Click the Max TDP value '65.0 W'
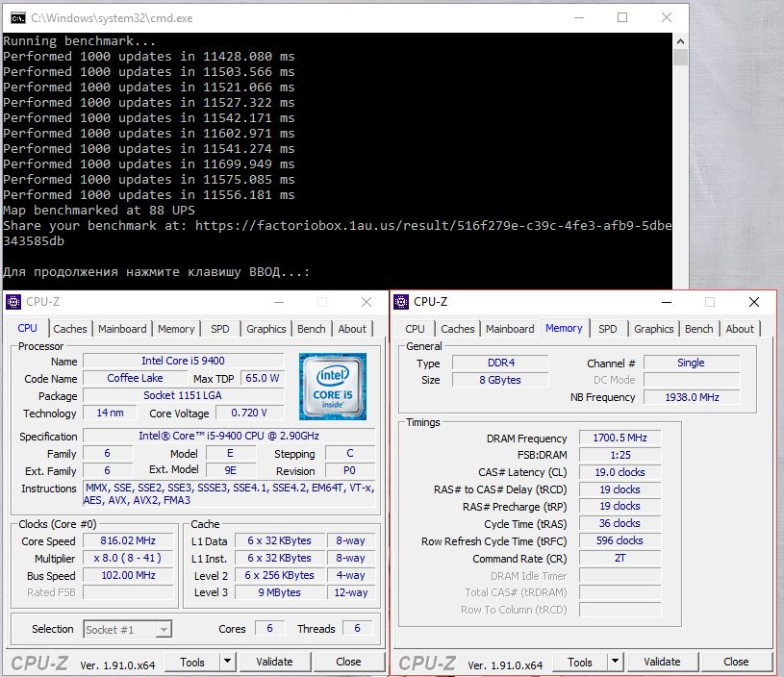The height and width of the screenshot is (677, 784). pyautogui.click(x=262, y=378)
